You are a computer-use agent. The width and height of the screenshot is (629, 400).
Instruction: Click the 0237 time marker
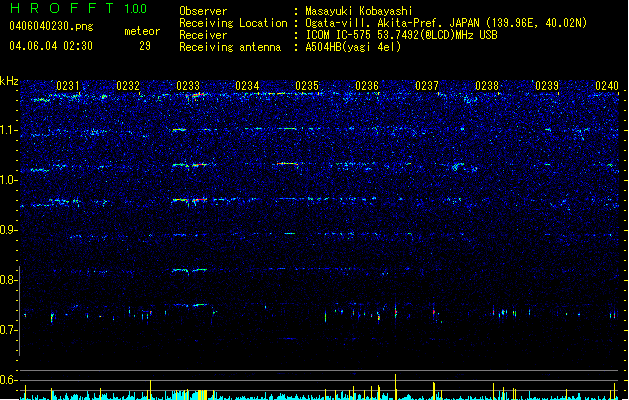click(427, 85)
